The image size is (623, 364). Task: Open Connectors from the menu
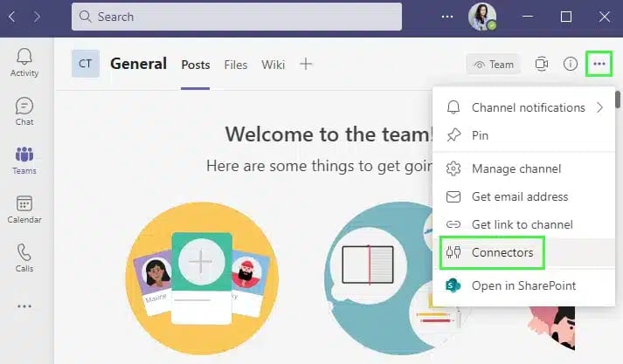(523, 252)
